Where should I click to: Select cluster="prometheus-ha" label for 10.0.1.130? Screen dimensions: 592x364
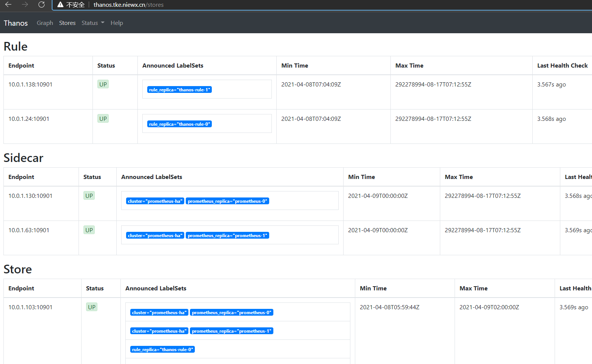155,201
